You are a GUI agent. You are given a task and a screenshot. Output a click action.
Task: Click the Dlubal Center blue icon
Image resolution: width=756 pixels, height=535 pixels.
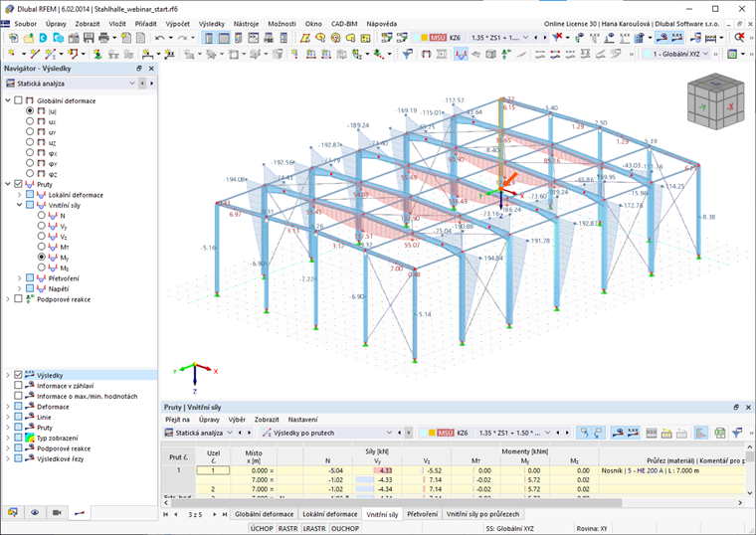[44, 38]
